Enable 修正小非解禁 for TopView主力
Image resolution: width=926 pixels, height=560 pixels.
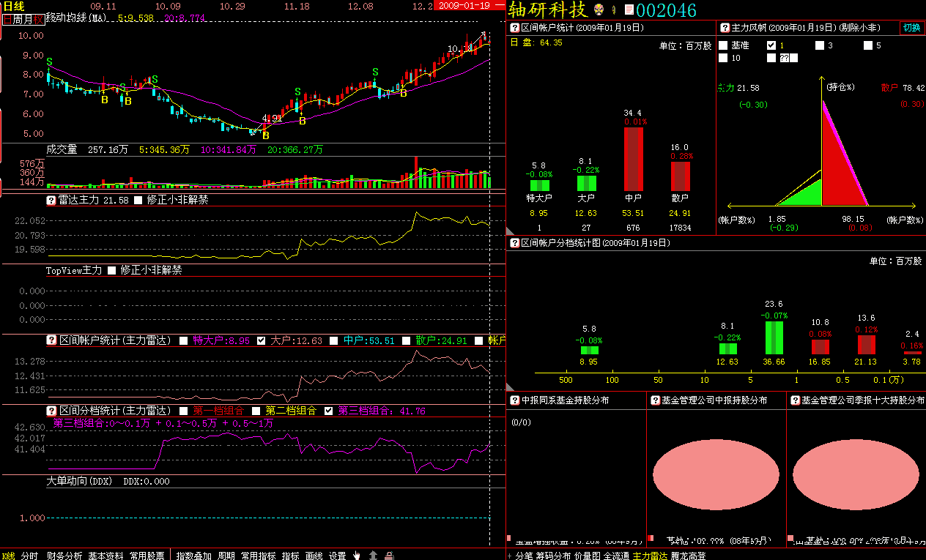(x=112, y=270)
